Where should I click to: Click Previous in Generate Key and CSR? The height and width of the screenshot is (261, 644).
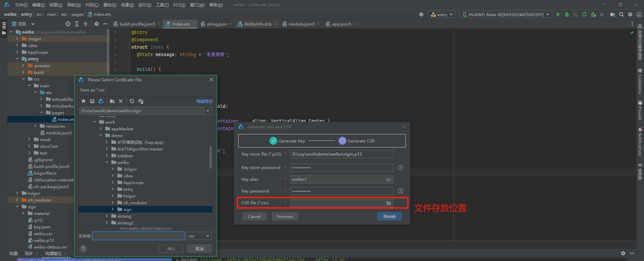[285, 216]
